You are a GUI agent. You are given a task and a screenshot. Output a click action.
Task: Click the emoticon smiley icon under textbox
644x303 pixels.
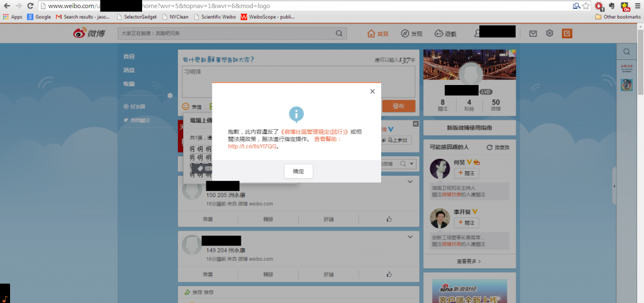186,107
